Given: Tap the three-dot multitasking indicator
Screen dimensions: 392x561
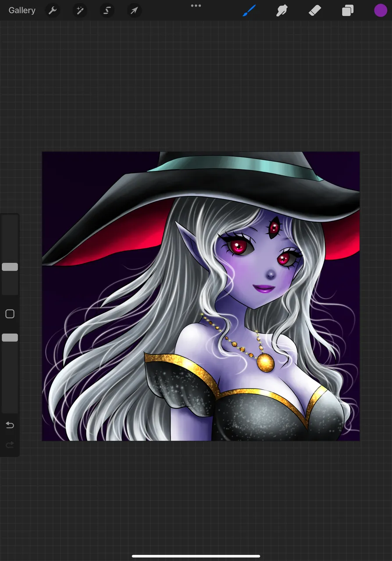Looking at the screenshot, I should (196, 6).
